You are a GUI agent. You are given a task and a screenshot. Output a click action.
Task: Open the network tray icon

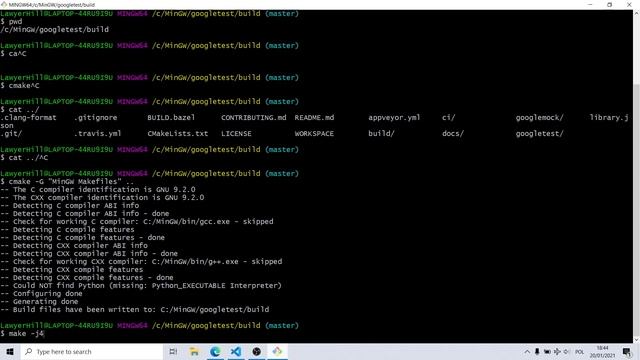557,351
